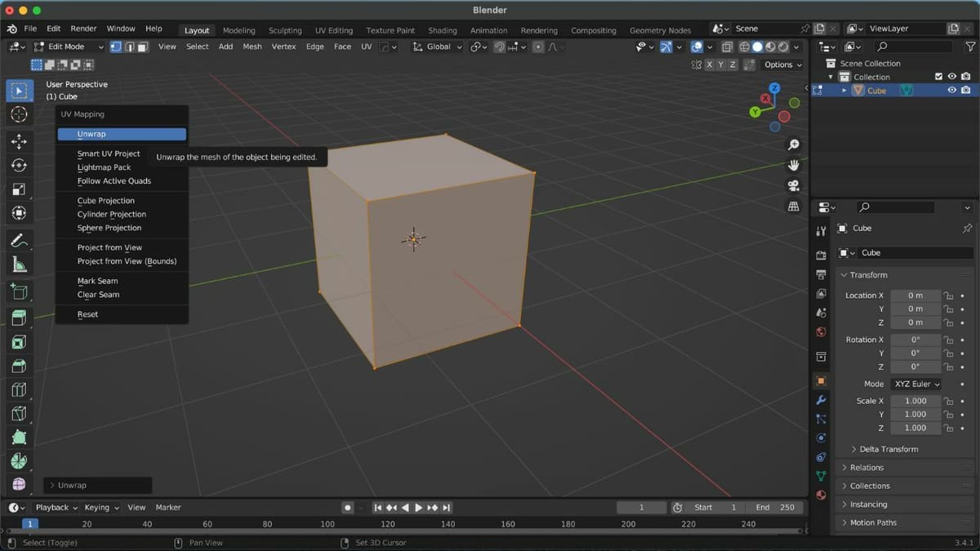980x551 pixels.
Task: Hide Cube in viewport via eye icon
Action: pyautogui.click(x=951, y=91)
